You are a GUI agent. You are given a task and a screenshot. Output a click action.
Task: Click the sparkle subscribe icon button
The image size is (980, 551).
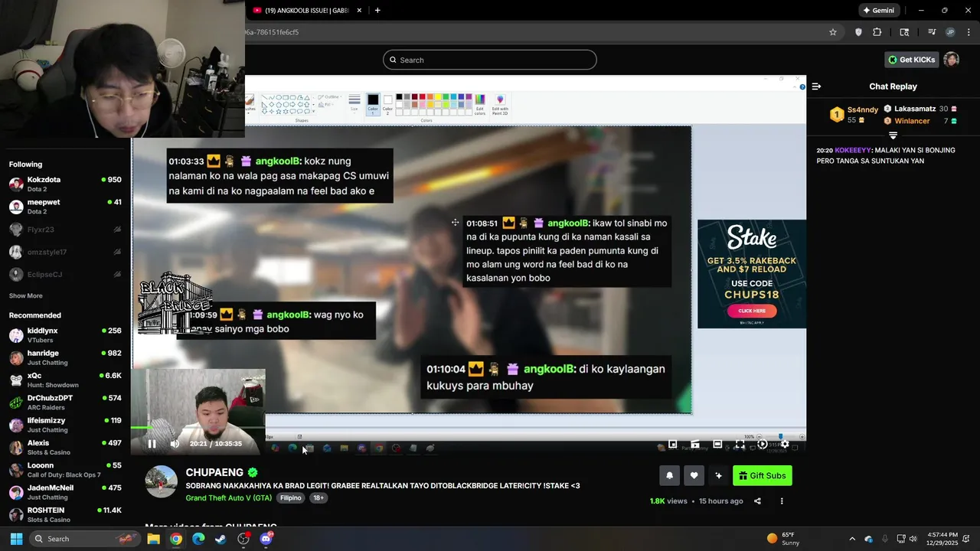point(718,475)
